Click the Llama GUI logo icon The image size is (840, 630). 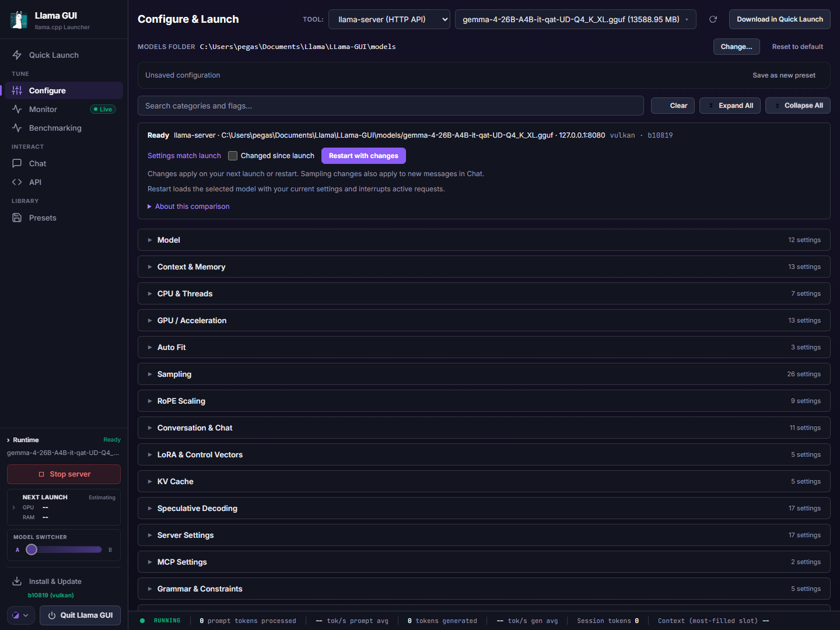(x=19, y=20)
